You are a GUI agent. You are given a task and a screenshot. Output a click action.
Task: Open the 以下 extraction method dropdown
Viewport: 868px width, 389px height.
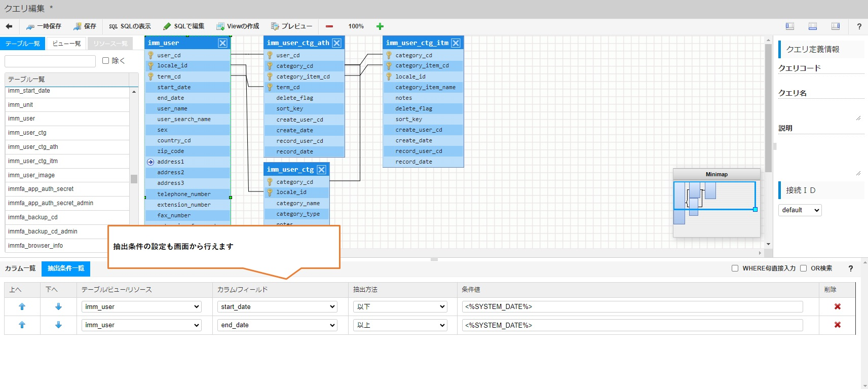click(x=400, y=307)
